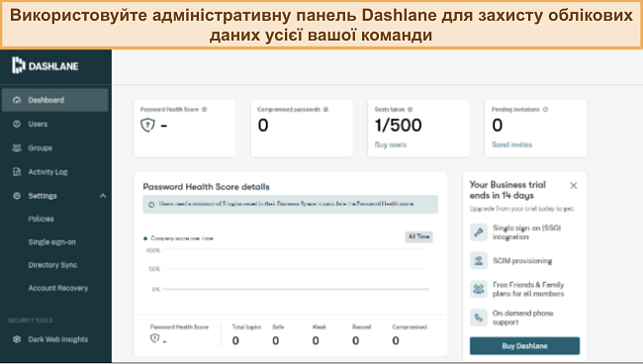Click the On-demand phone support icon
The image size is (643, 364).
(478, 318)
